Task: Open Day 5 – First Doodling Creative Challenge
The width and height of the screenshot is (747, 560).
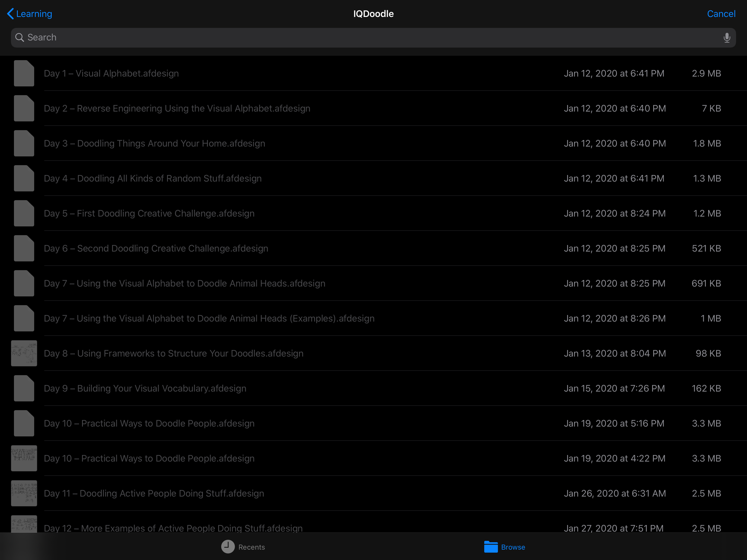Action: click(373, 214)
